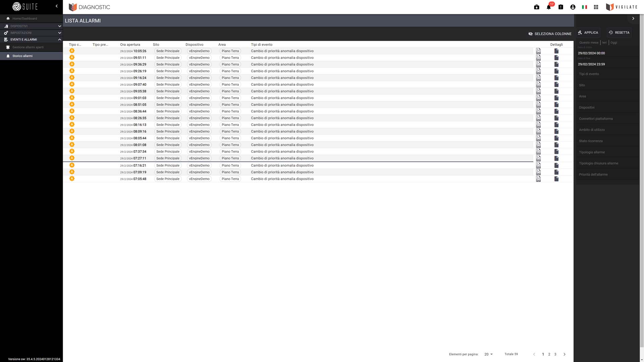Change language via the Italian flag icon
Screen dimensions: 644x362
click(x=585, y=7)
